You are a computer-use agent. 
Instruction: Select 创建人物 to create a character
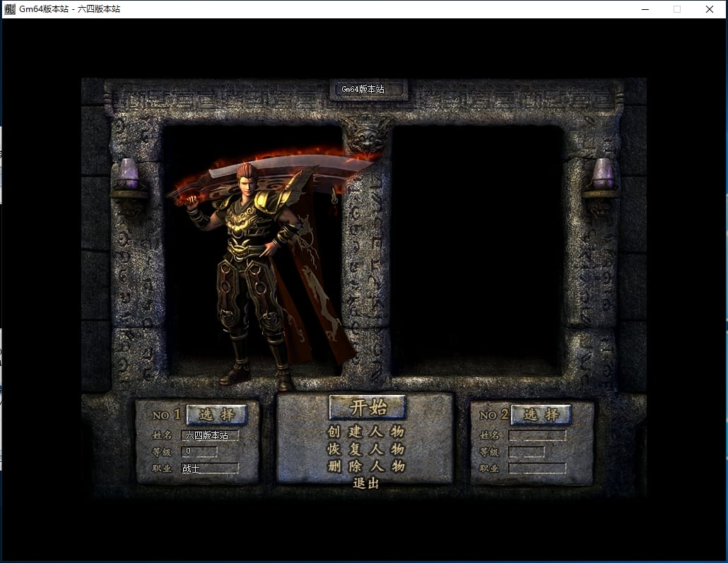[x=365, y=432]
